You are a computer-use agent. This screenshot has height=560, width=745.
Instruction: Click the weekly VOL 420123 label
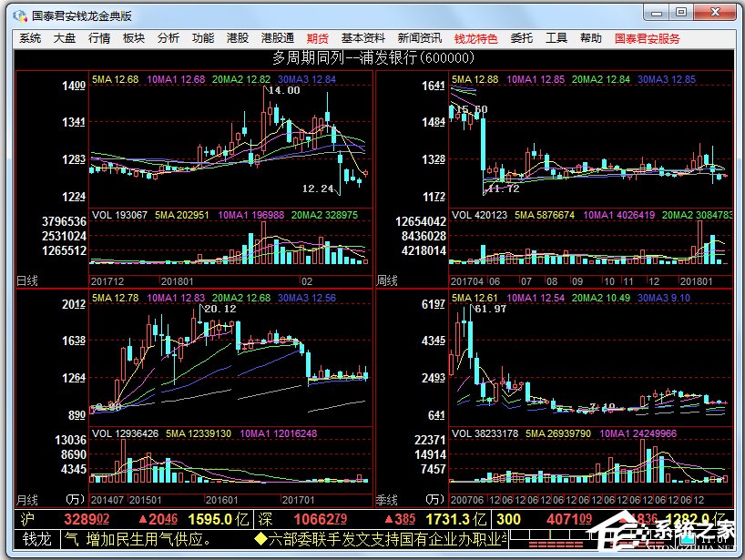479,215
